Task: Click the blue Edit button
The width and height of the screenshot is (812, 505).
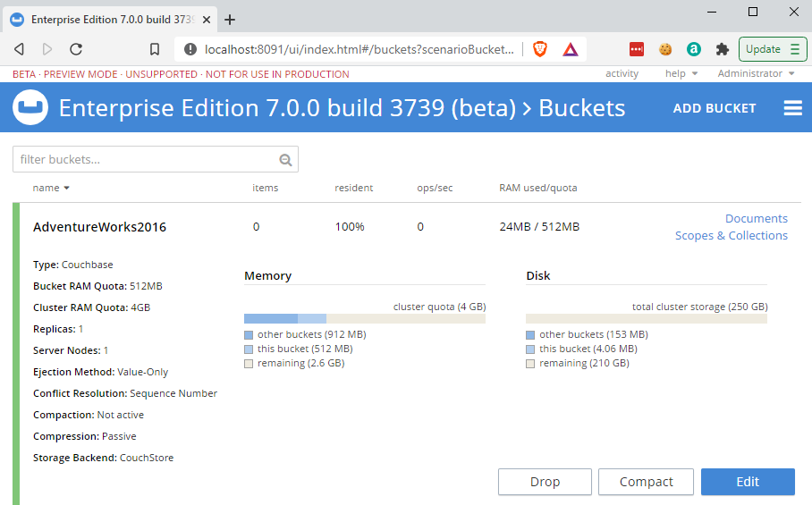Action: 748,482
